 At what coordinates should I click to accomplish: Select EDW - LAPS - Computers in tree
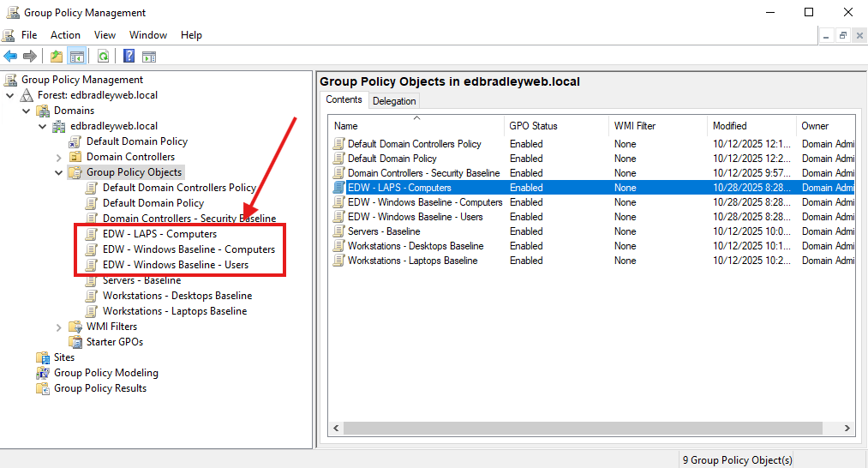point(159,234)
